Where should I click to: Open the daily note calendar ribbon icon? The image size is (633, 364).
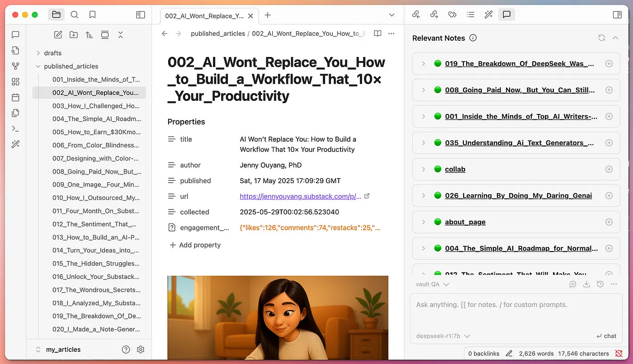[x=15, y=97]
